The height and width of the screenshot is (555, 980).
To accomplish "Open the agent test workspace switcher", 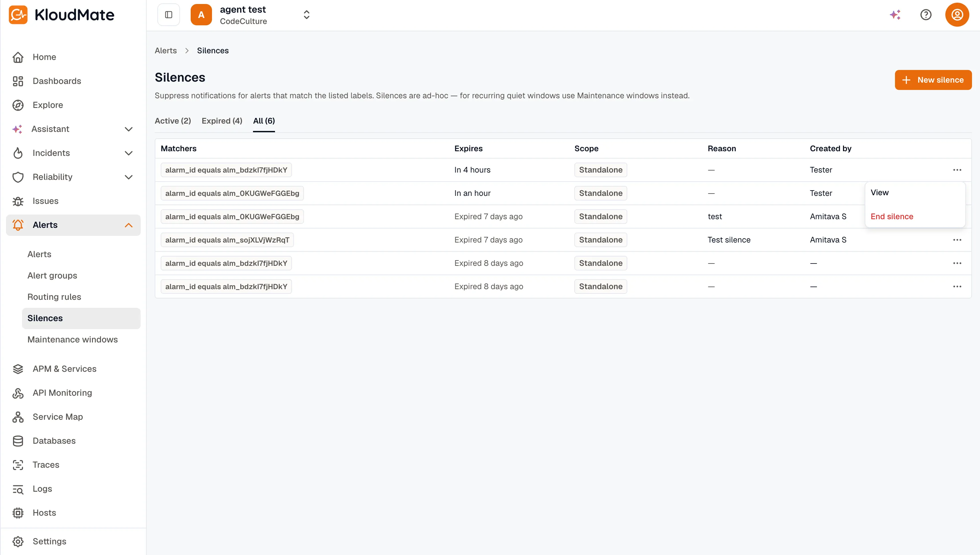I will coord(251,14).
